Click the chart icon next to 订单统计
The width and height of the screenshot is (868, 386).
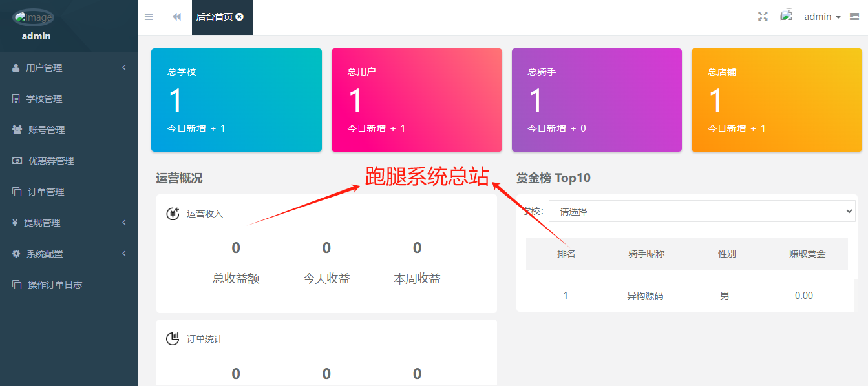click(x=173, y=338)
